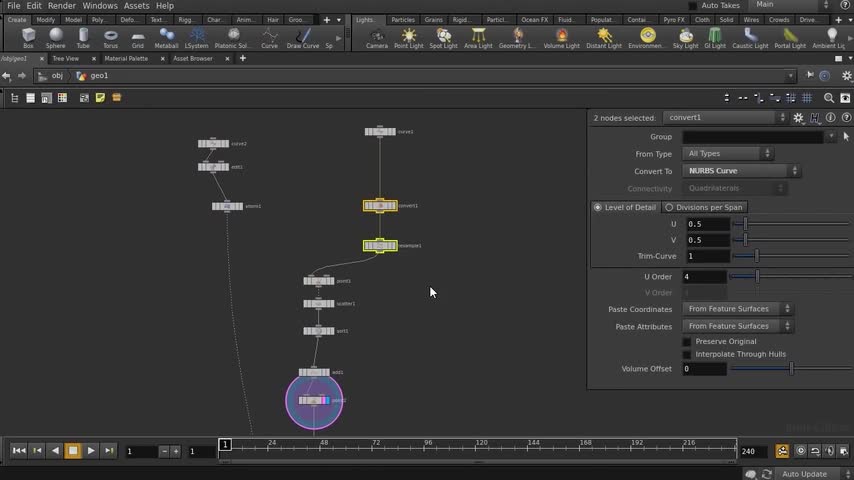854x480 pixels.
Task: Add an Environment Light from the shelf
Action: pos(647,38)
